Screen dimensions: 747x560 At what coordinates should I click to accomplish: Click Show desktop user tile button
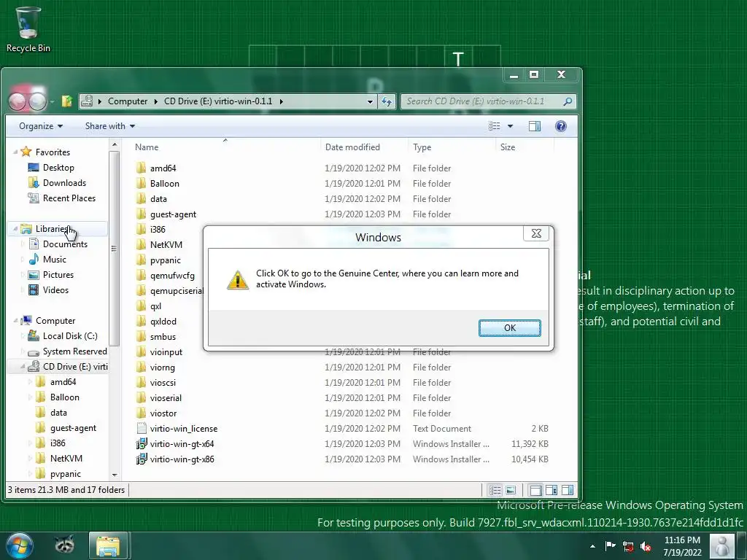click(721, 545)
